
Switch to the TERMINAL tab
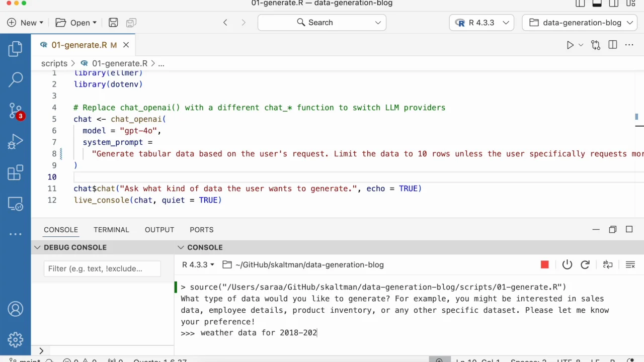point(111,230)
